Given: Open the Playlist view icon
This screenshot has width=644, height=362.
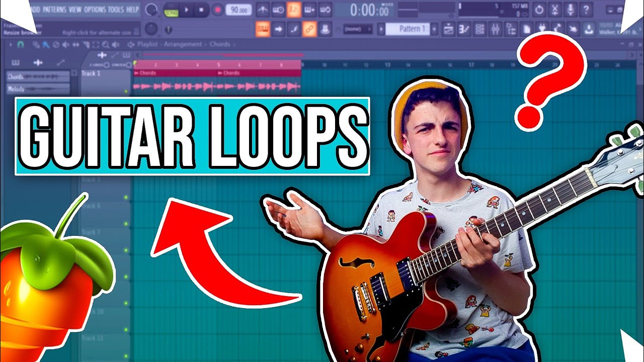Looking at the screenshot, I should (x=447, y=29).
